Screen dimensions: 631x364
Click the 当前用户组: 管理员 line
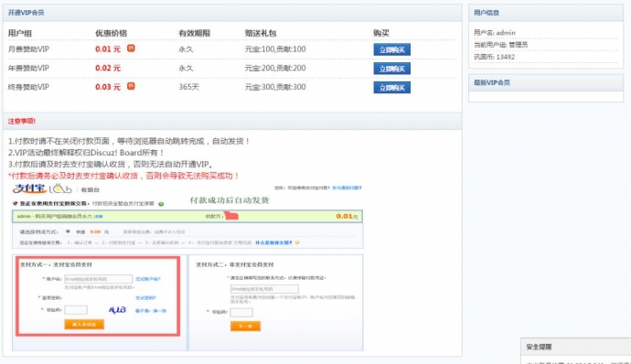[x=500, y=45]
